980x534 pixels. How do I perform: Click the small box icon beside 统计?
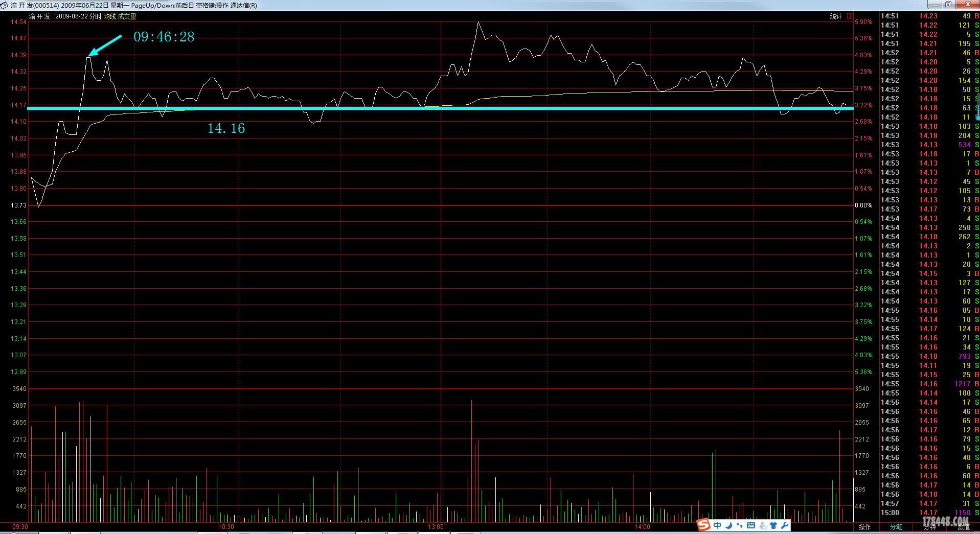click(x=850, y=16)
